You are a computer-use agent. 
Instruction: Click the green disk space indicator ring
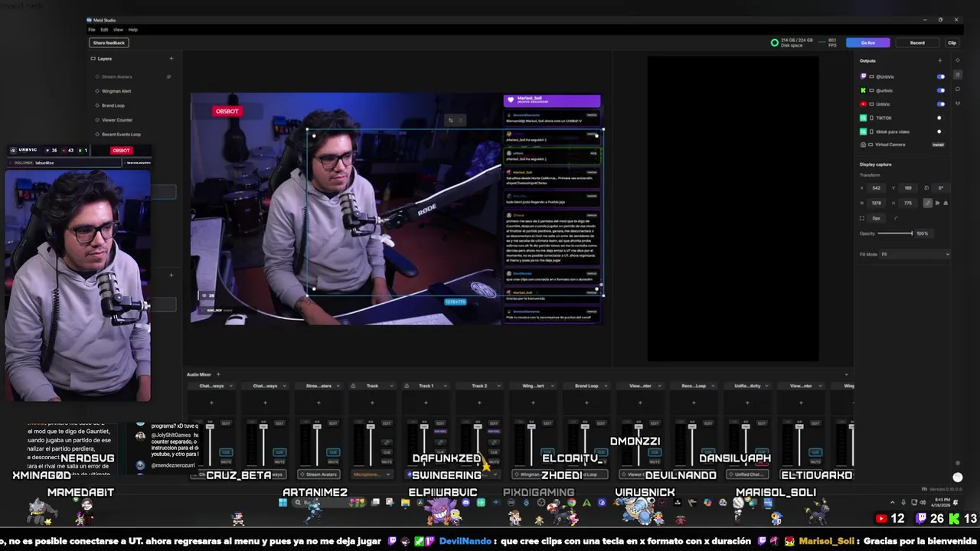coord(774,43)
